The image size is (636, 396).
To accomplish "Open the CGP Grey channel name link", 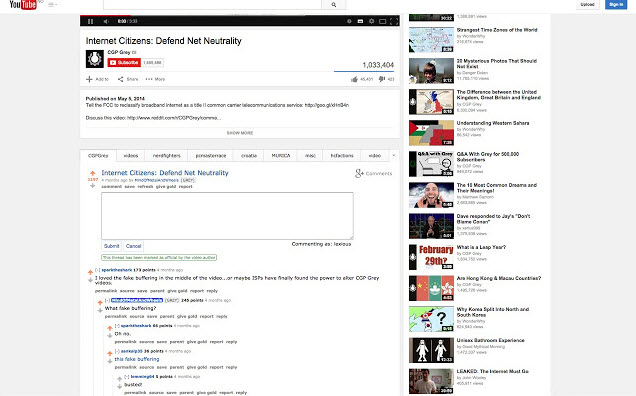I will click(x=119, y=52).
